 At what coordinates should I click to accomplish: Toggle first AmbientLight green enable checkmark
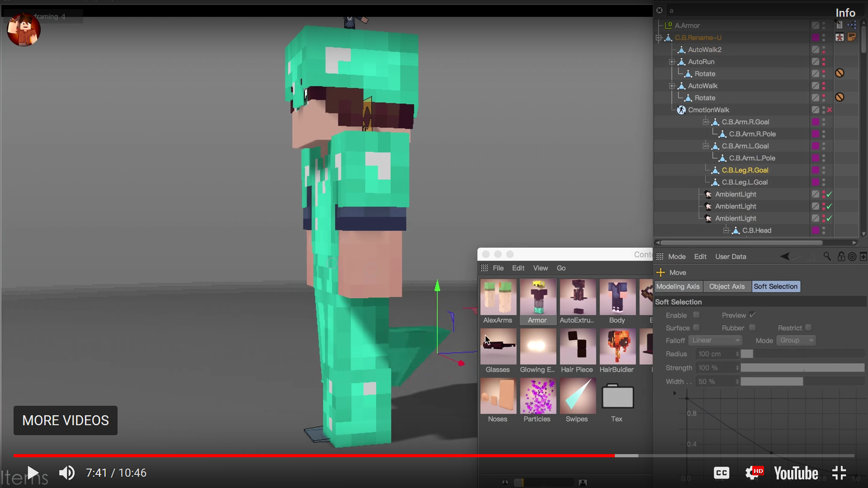click(x=830, y=194)
